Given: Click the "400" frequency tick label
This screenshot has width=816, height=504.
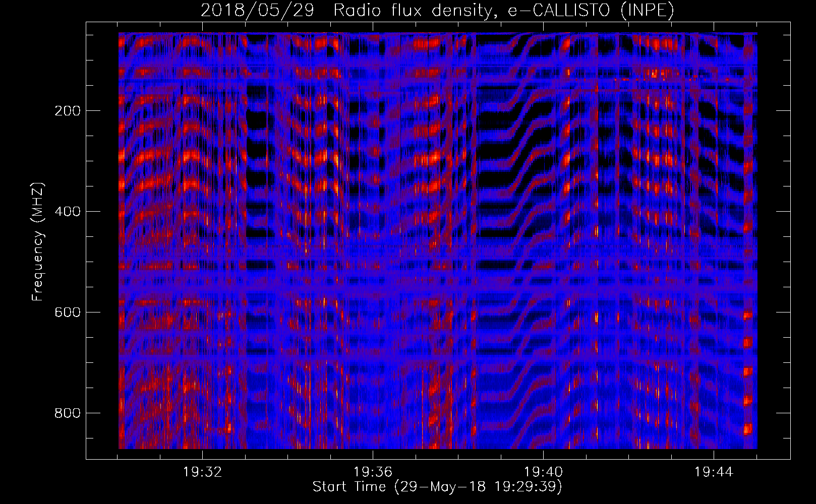Looking at the screenshot, I should (x=68, y=212).
